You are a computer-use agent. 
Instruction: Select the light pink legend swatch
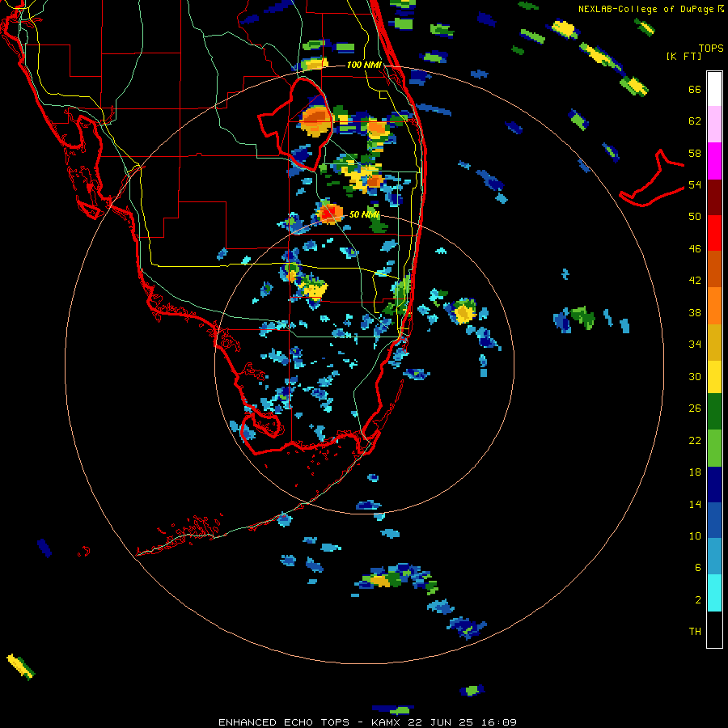click(x=714, y=124)
